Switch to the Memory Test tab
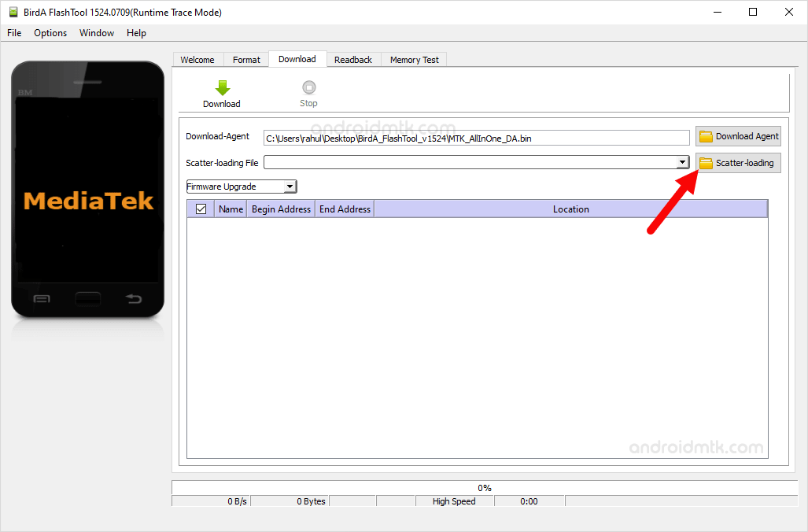Viewport: 808px width, 532px height. pyautogui.click(x=415, y=60)
